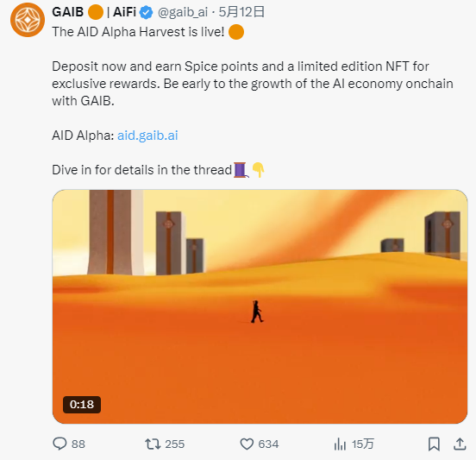The image size is (476, 460).
Task: Open the GAIB orange profile avatar
Action: pos(28,20)
